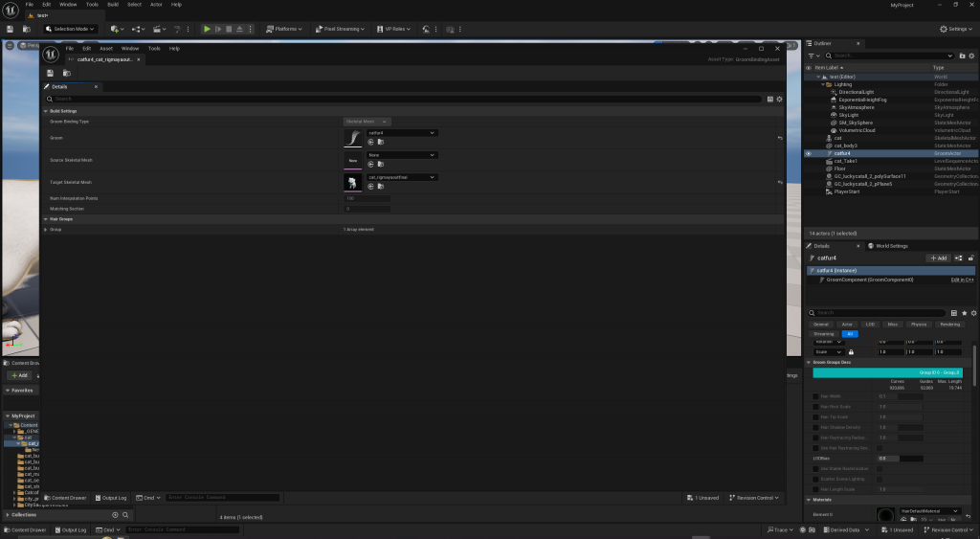Image resolution: width=980 pixels, height=539 pixels.
Task: Open the Groom Binding Type dropdown
Action: click(367, 122)
